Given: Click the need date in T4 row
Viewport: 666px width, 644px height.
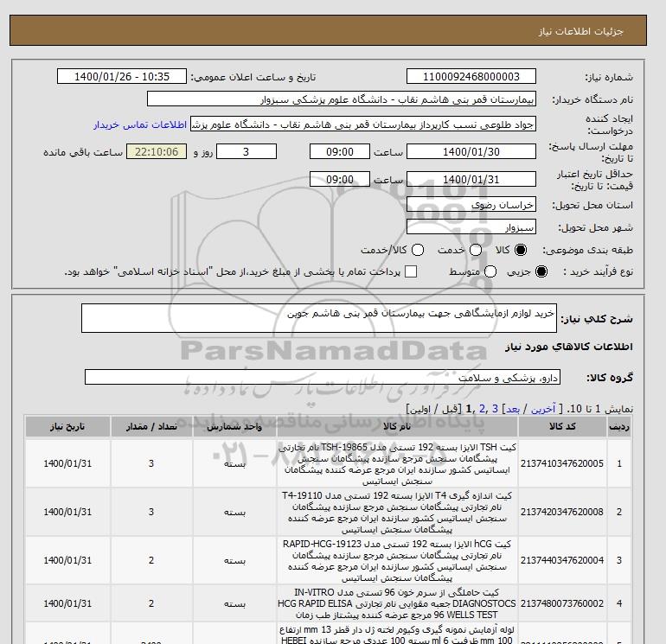Looking at the screenshot, I should tap(67, 512).
